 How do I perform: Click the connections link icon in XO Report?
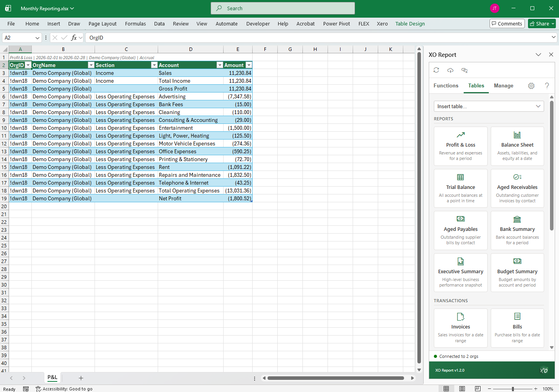(464, 70)
